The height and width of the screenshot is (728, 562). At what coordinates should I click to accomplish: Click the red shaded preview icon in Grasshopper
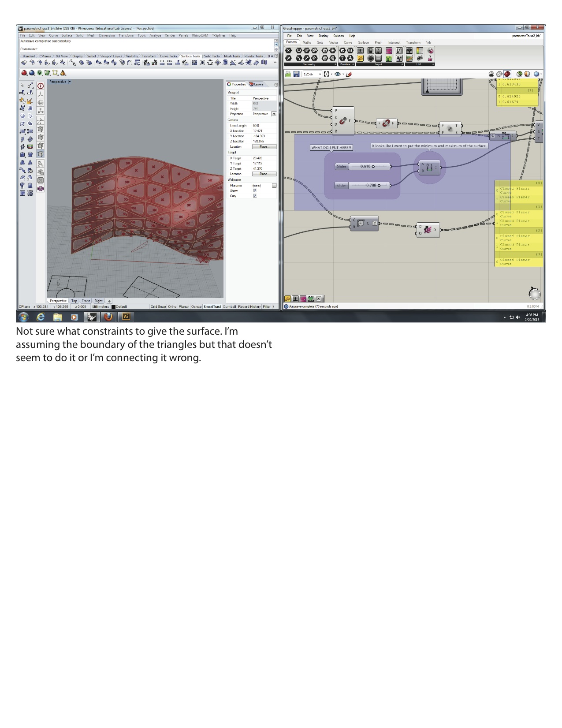(507, 74)
